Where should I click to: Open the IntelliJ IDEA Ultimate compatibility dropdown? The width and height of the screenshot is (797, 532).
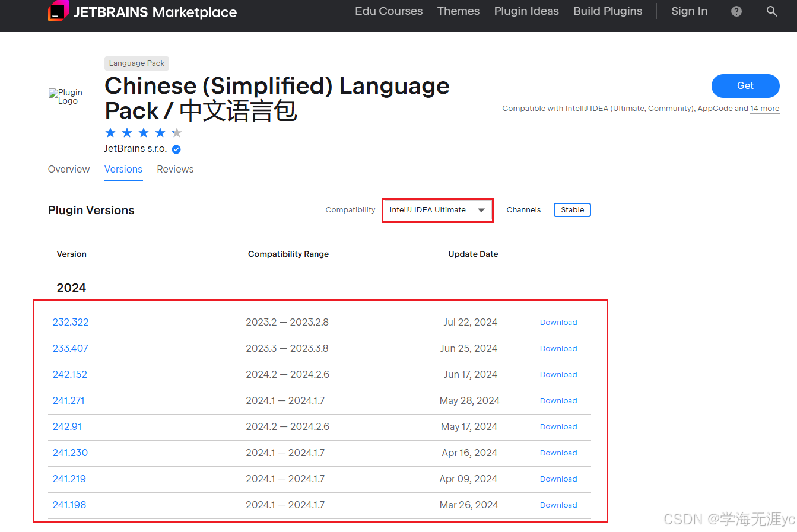(x=437, y=210)
